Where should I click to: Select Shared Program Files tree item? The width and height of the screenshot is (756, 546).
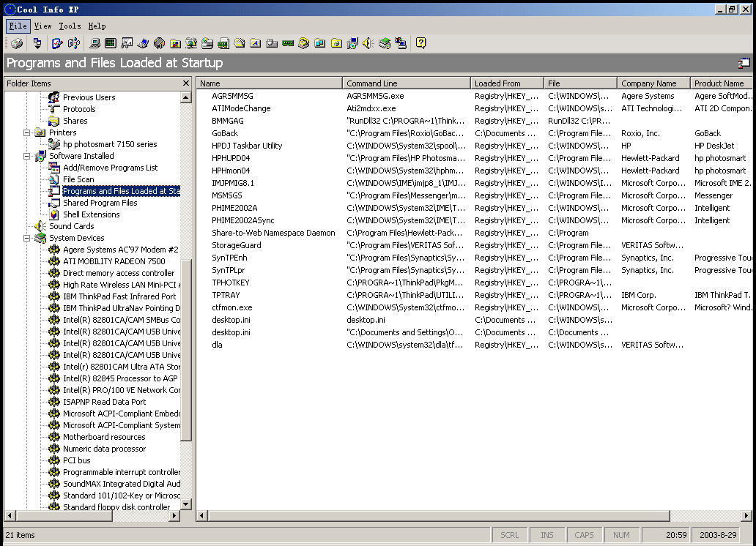click(x=100, y=203)
